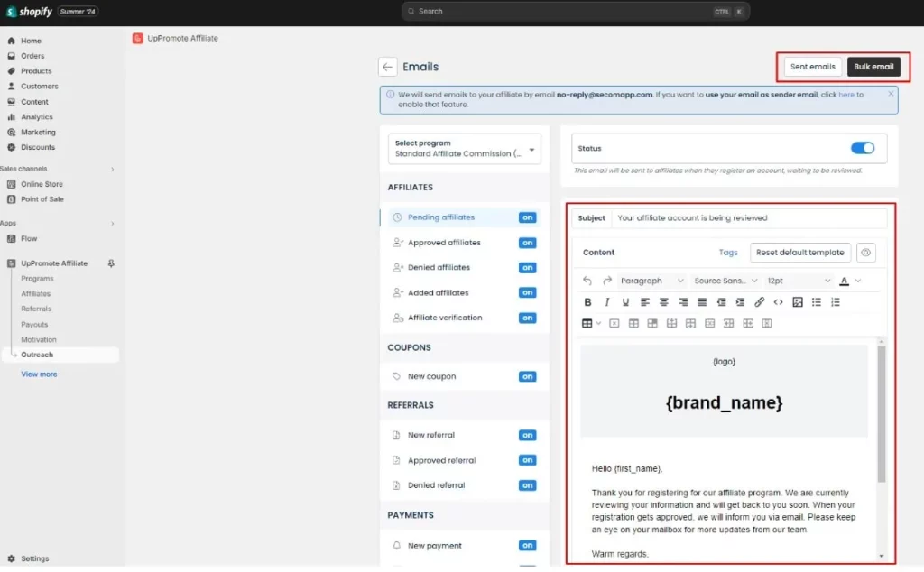The image size is (924, 572).
Task: Toggle Approved affiliates email switch
Action: pos(527,243)
